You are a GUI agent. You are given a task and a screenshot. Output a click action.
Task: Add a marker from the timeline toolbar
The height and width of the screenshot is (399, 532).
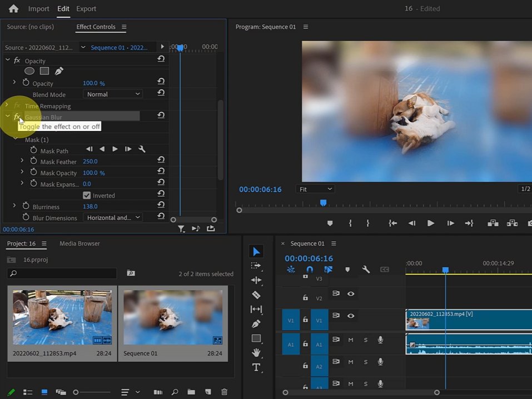point(347,270)
